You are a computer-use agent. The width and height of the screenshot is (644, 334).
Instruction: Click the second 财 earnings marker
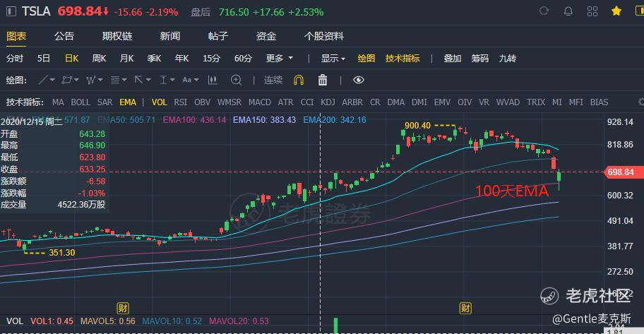(465, 308)
